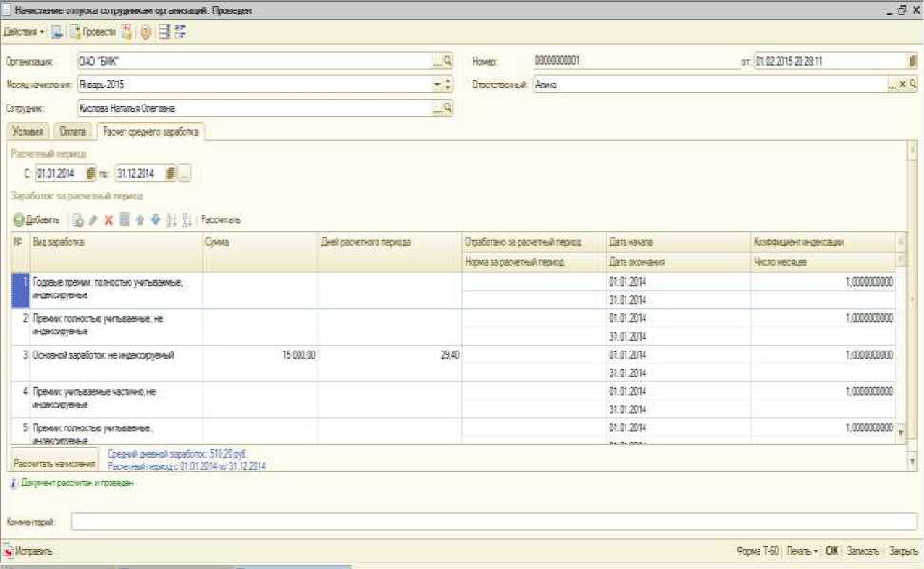Click the red X delete row icon
The image size is (924, 569).
pyautogui.click(x=108, y=219)
